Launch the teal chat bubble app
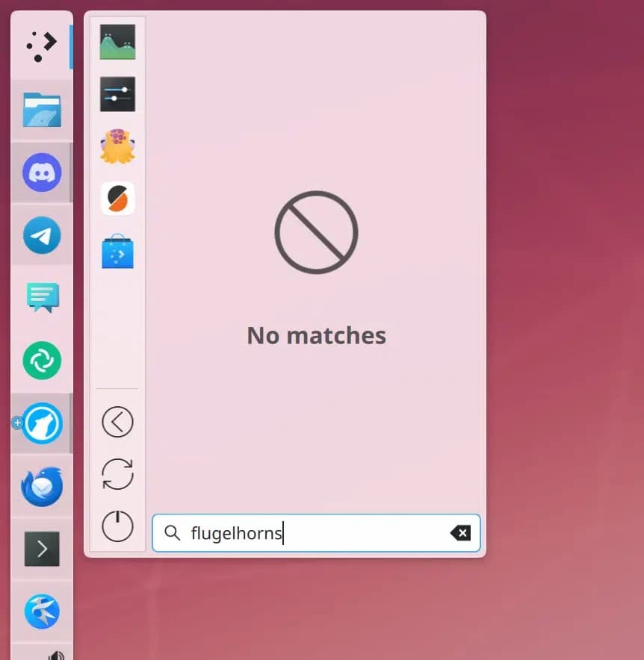The width and height of the screenshot is (644, 660). (x=41, y=298)
